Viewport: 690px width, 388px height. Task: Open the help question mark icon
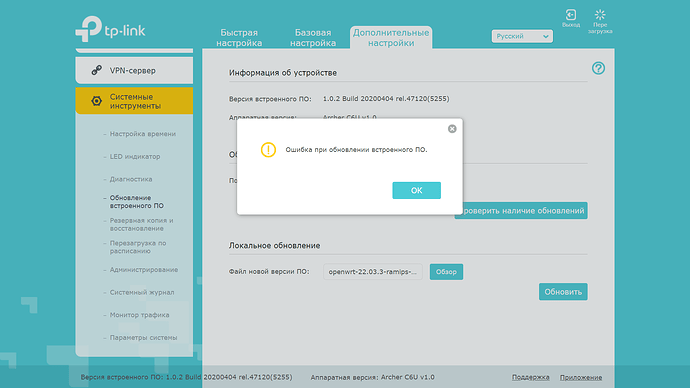pos(598,68)
